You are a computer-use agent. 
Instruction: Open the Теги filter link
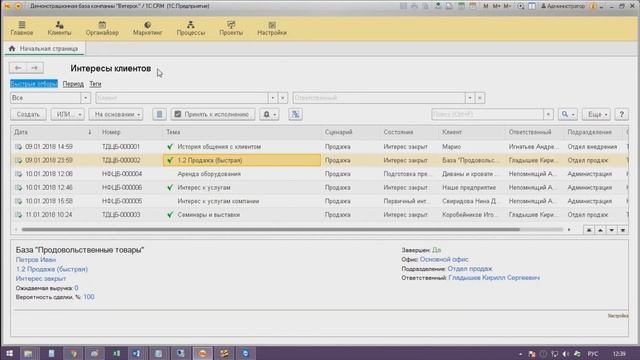(x=95, y=84)
